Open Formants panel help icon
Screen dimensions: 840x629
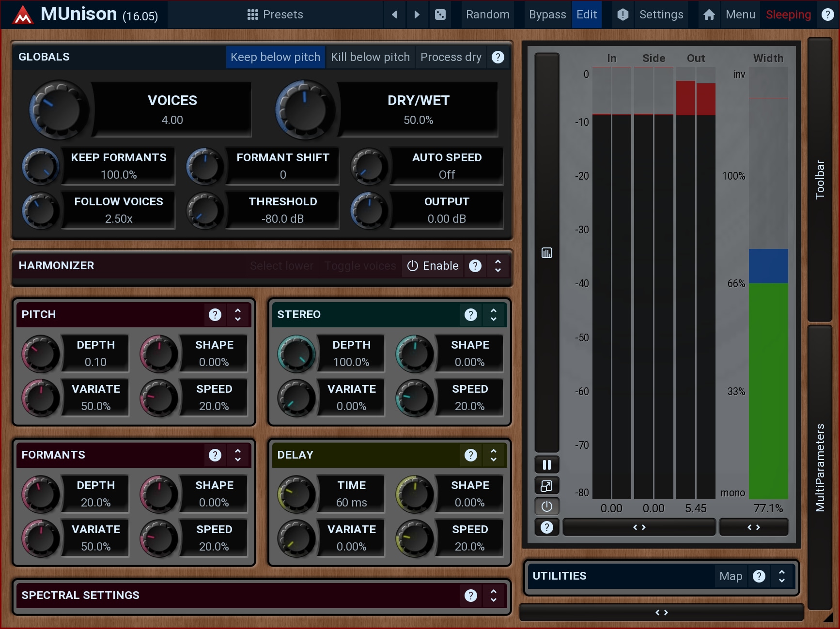(x=215, y=455)
